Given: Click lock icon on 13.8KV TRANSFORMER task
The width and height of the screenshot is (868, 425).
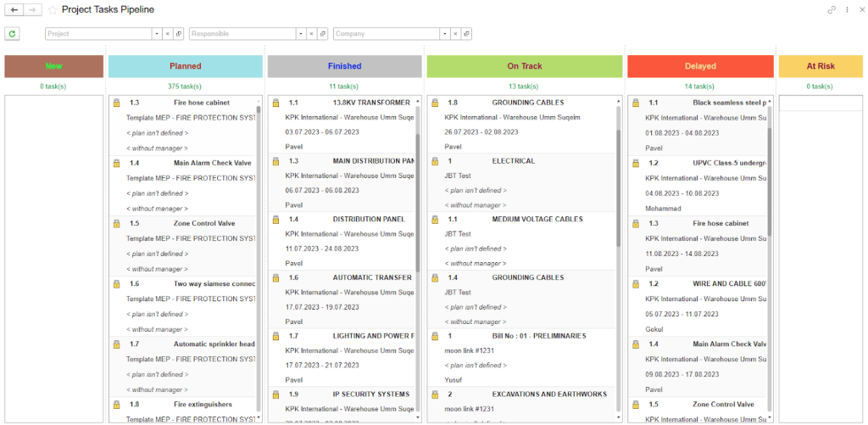Looking at the screenshot, I should pos(275,103).
